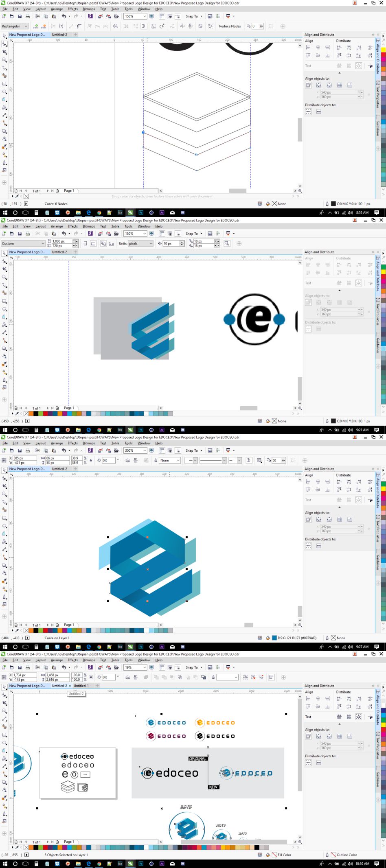386x868 pixels.
Task: Open the Rectangular selection mode dropdown in the 8:55 AM window
Action: point(26,26)
